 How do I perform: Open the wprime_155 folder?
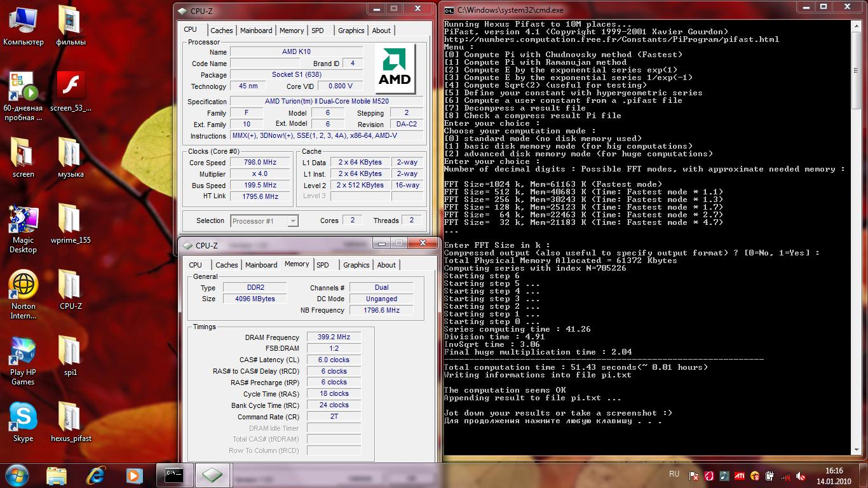[x=71, y=224]
